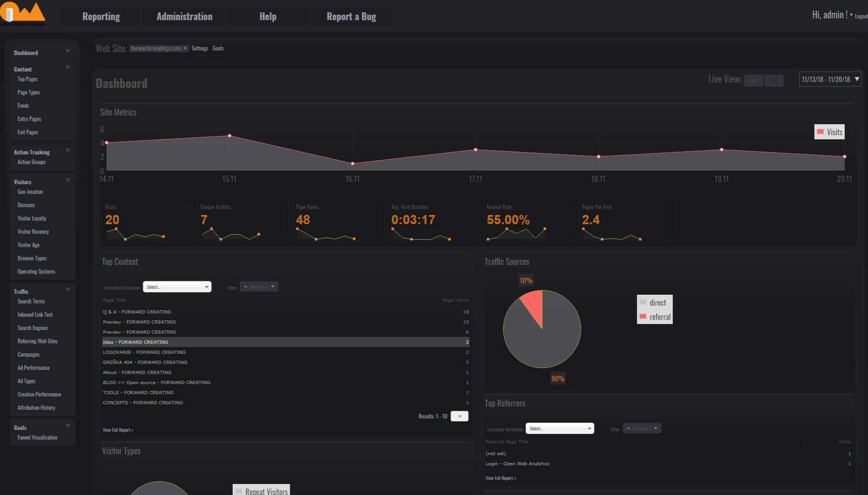
Task: Collapse the Goals sidebar section arrow
Action: pyautogui.click(x=67, y=426)
